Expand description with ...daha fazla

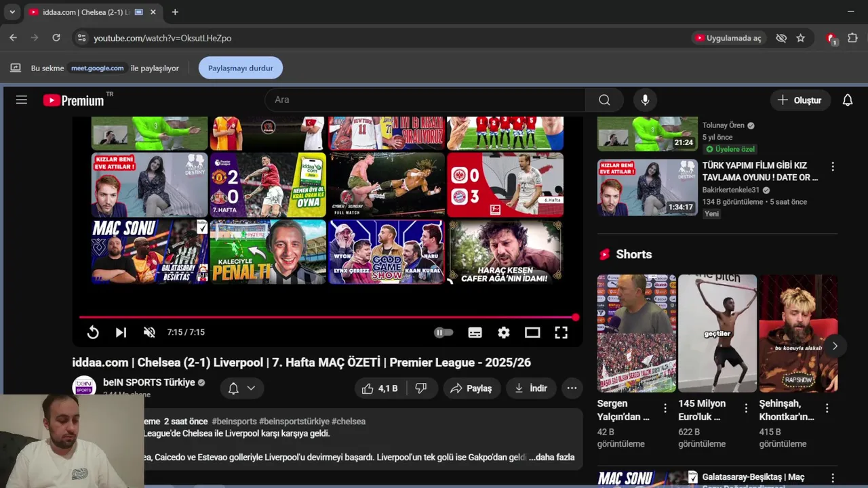tap(552, 457)
